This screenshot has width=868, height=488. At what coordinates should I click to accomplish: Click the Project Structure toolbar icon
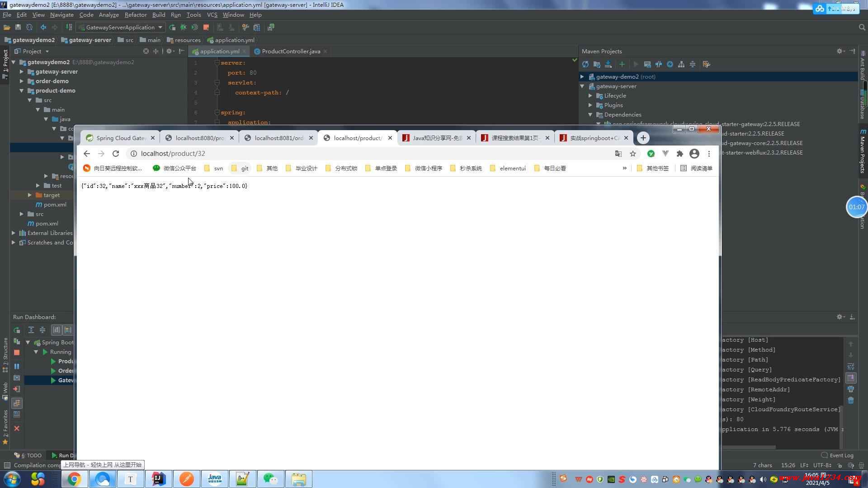click(257, 28)
